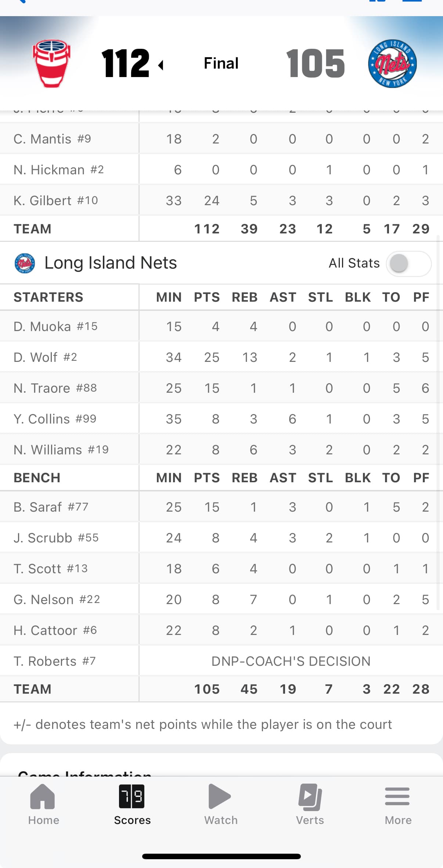Image resolution: width=443 pixels, height=868 pixels.
Task: Enable the All Stats toggle
Action: (x=408, y=263)
